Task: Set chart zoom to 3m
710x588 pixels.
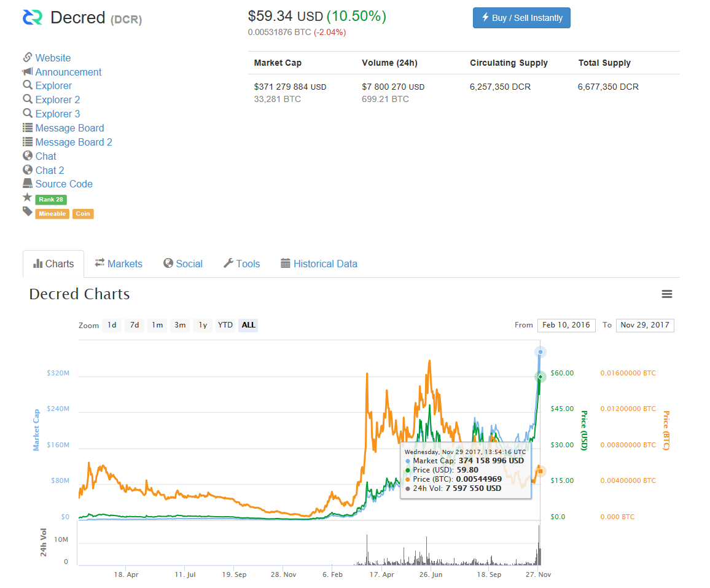Action: click(x=180, y=325)
